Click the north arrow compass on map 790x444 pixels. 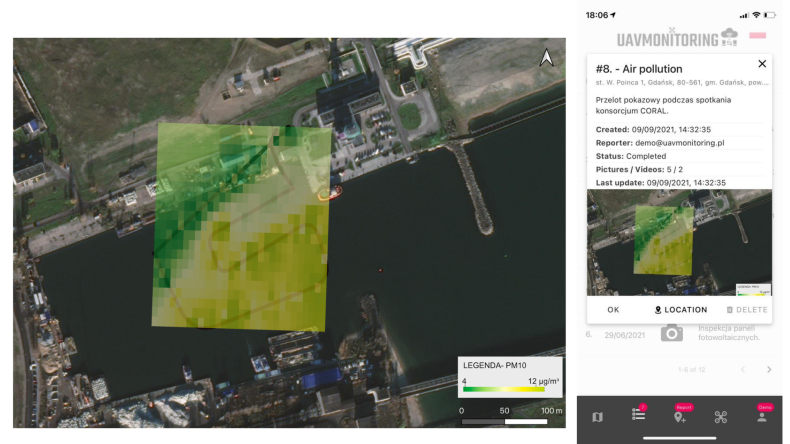[x=546, y=58]
